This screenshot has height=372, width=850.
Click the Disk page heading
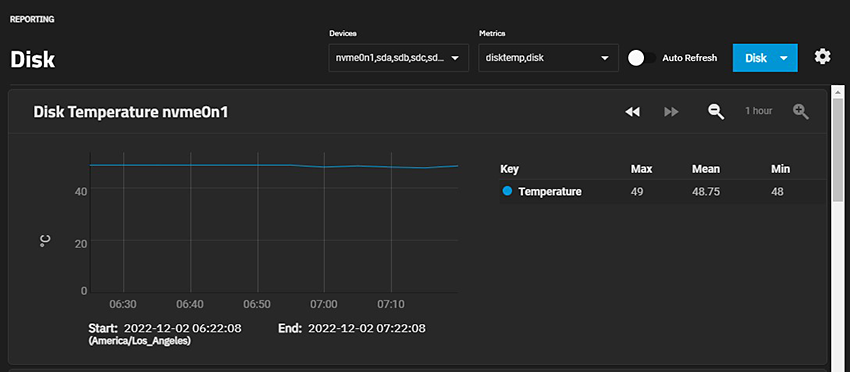33,60
